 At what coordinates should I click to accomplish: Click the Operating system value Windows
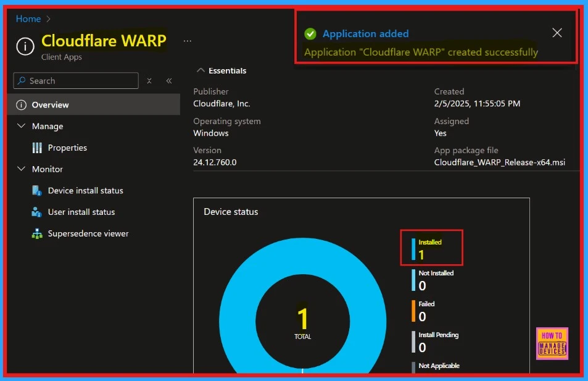tap(211, 133)
